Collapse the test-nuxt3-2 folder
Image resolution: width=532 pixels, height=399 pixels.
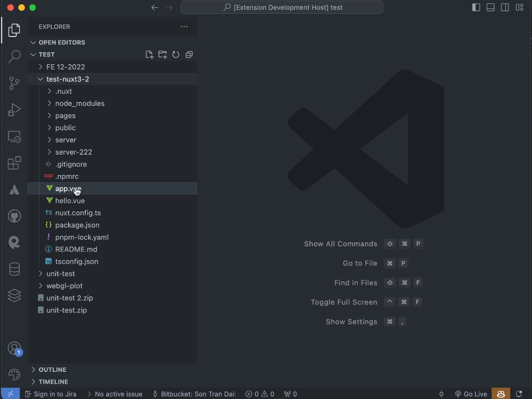click(x=112, y=79)
